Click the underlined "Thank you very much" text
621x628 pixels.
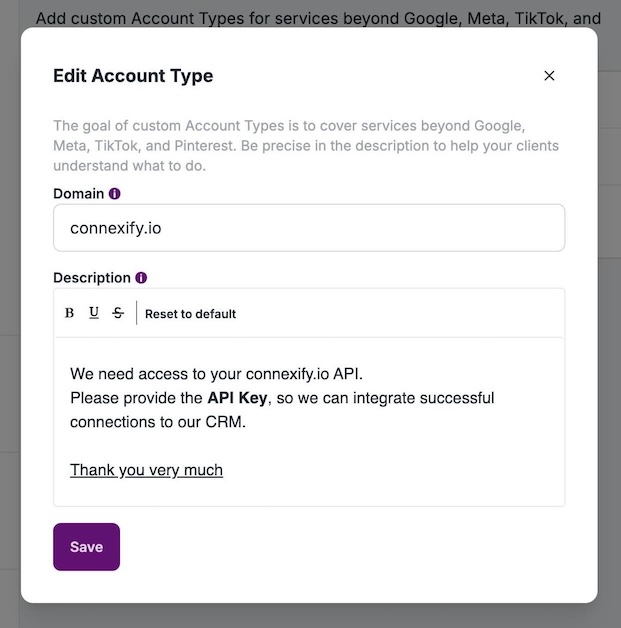coord(146,470)
